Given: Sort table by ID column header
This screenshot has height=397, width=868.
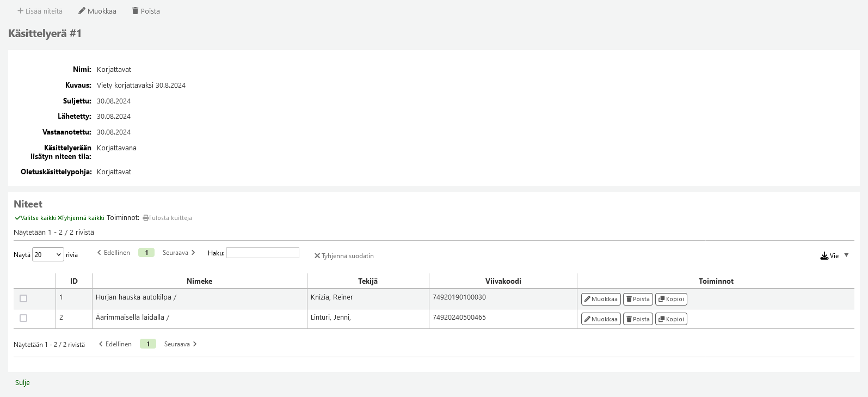Looking at the screenshot, I should click(x=74, y=281).
